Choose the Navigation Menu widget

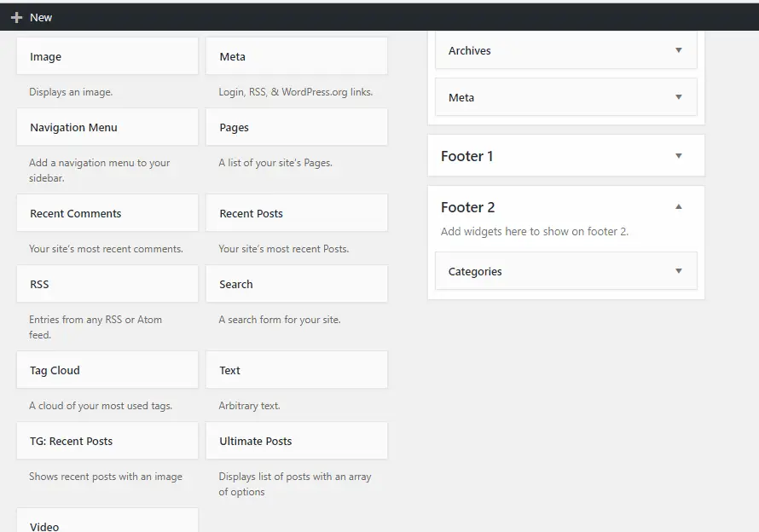coord(107,127)
